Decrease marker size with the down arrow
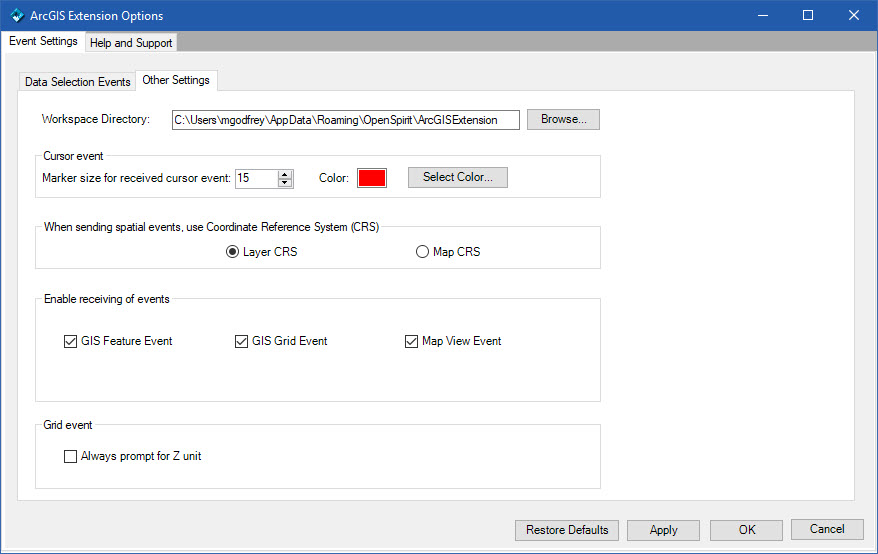The width and height of the screenshot is (878, 554). tap(285, 183)
